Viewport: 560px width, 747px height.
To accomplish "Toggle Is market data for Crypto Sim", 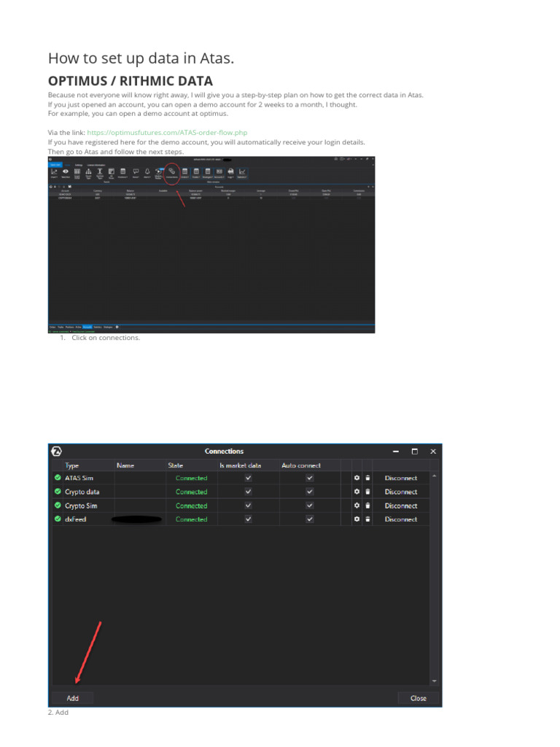I will [x=248, y=506].
